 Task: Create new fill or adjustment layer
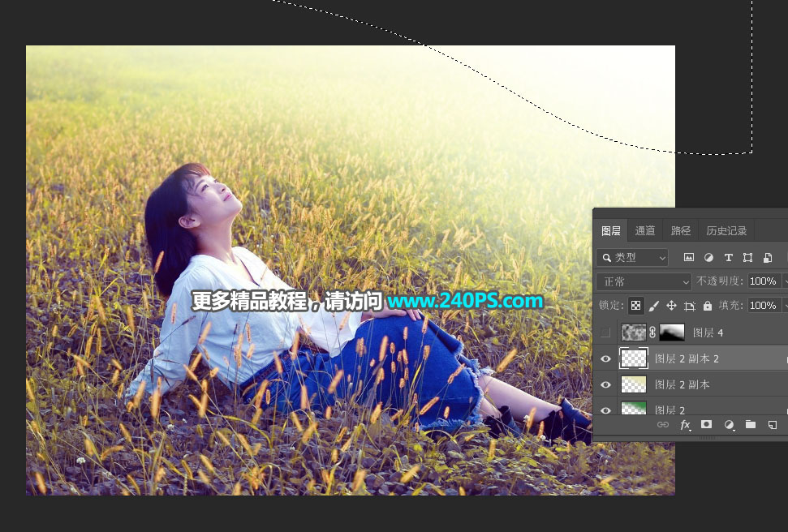pos(729,425)
